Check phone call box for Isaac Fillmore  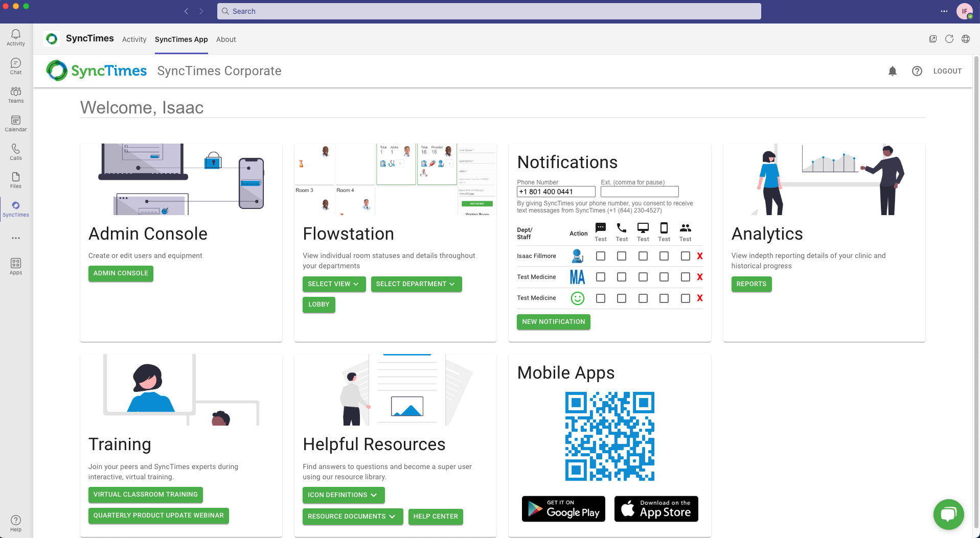622,256
